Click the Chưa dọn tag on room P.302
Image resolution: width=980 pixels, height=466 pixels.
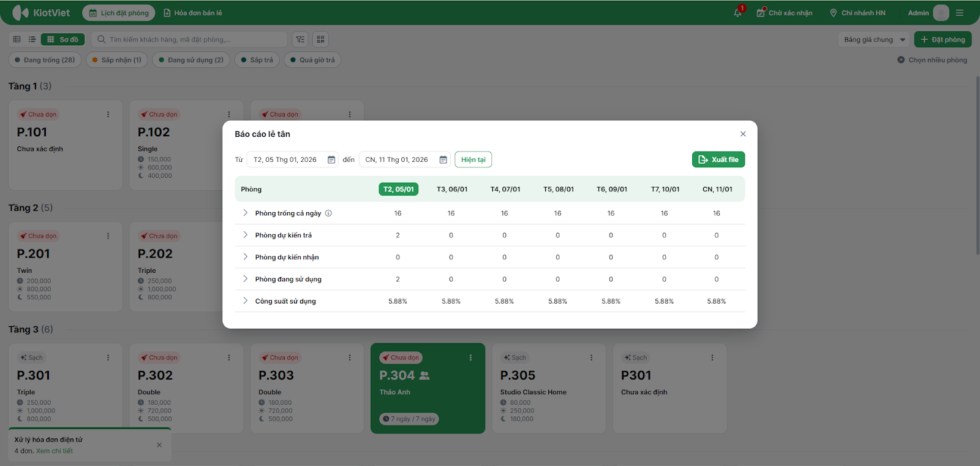(159, 357)
